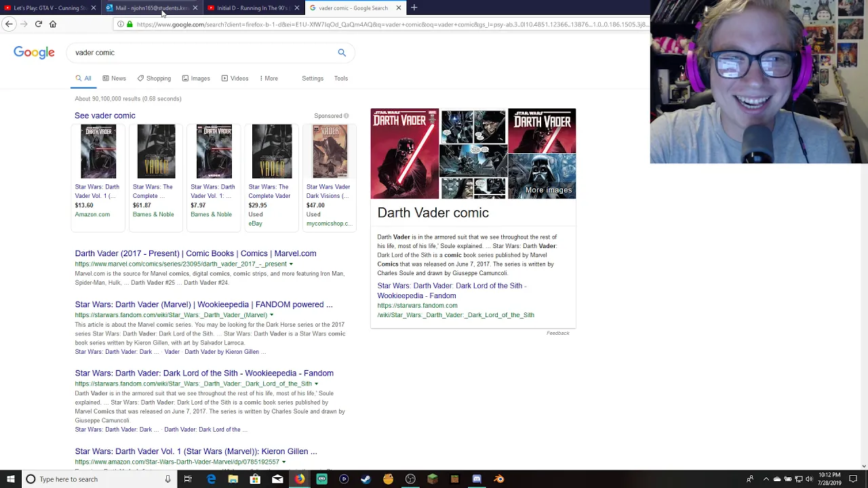Show hidden system tray icons
The height and width of the screenshot is (488, 868).
[x=765, y=479]
